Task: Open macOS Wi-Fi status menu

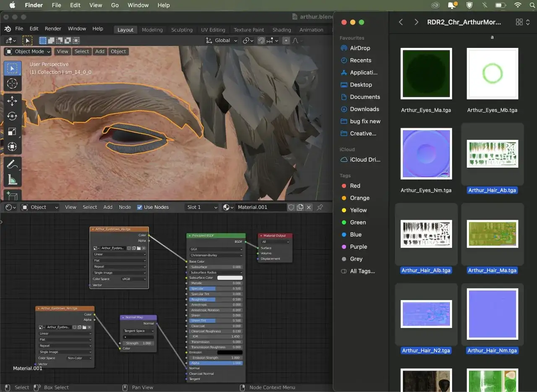Action: 518,5
